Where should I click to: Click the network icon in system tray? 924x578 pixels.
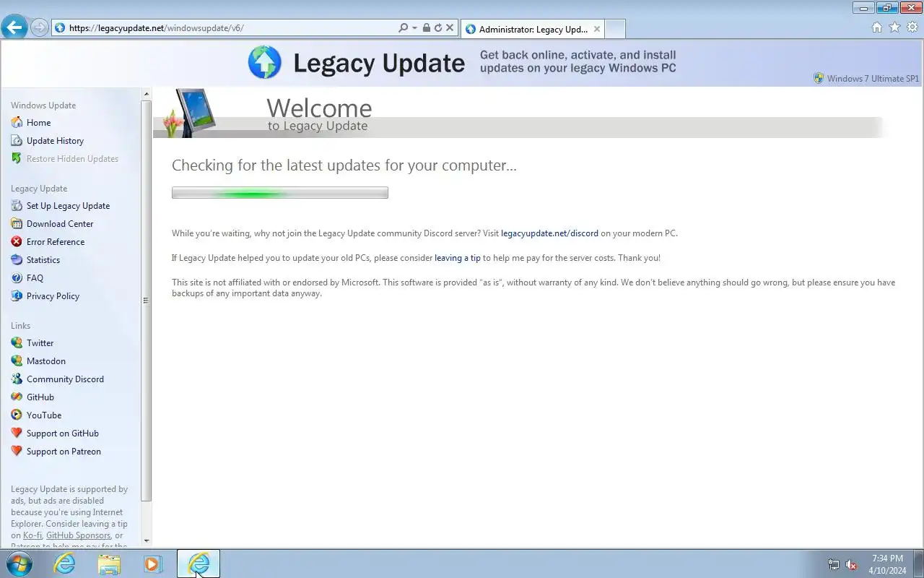[834, 564]
